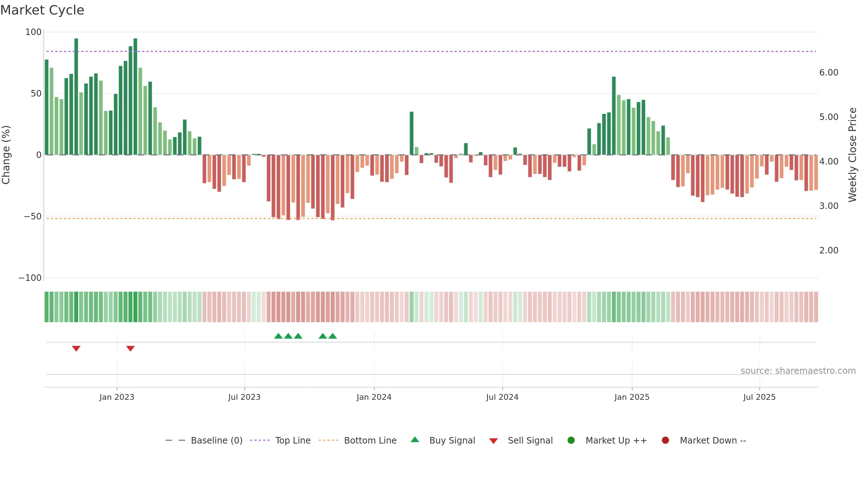Click the Jan 2023 x-axis label
868x488 pixels.
(117, 397)
